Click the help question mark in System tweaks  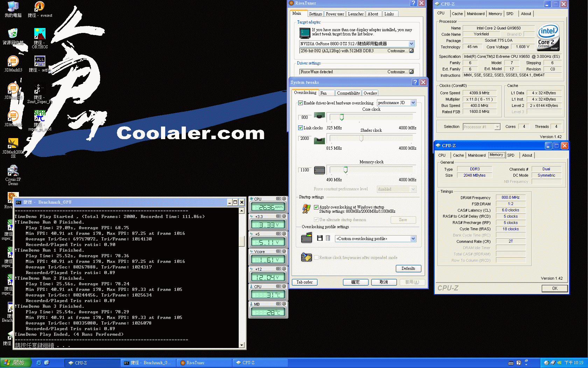(x=415, y=82)
